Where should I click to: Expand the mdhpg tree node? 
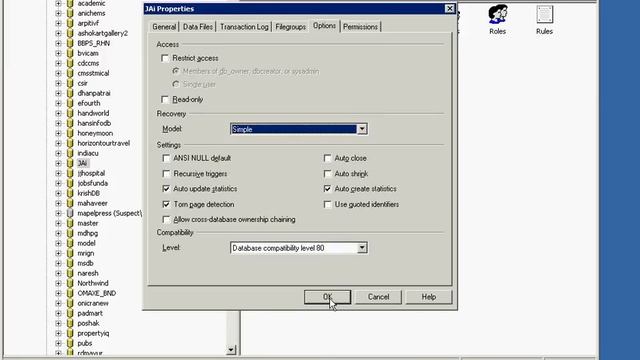coord(58,233)
